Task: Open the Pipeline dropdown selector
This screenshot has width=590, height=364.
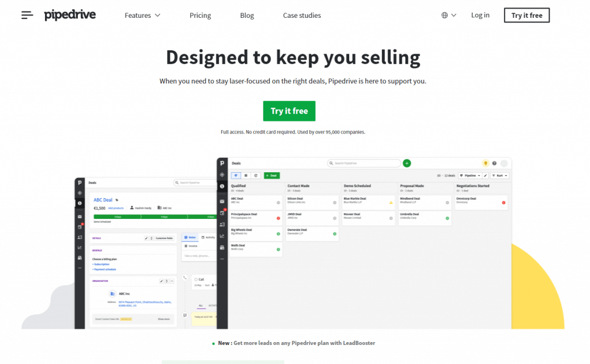Action: pos(470,175)
